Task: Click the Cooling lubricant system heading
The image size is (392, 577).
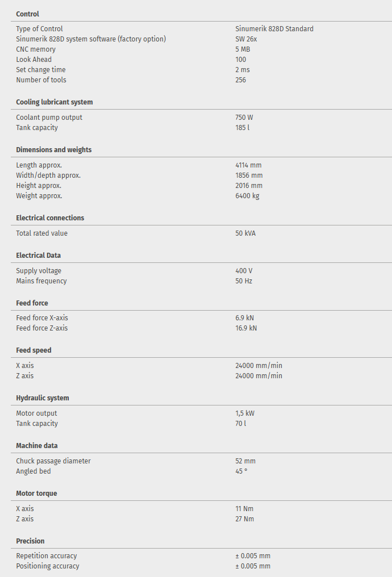Action: (x=55, y=102)
